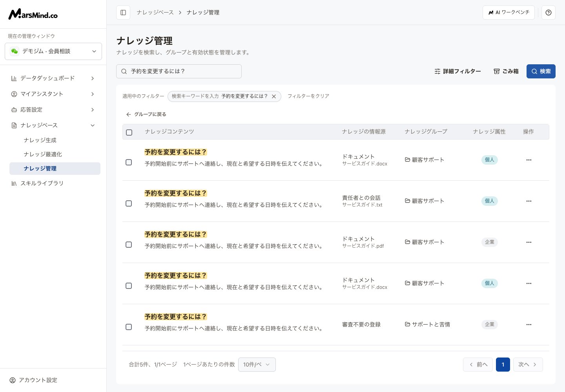This screenshot has height=392, width=565.
Task: Click the person icon beside マイアシスタント
Action: [x=14, y=94]
